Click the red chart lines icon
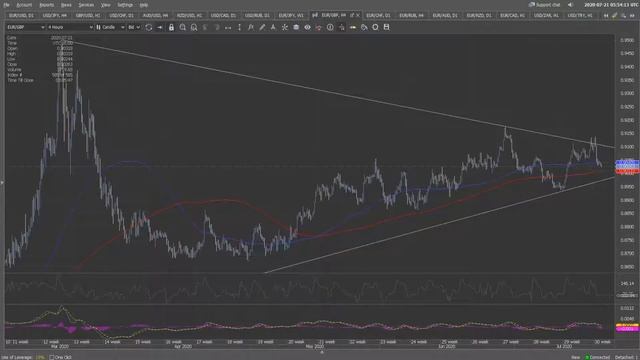The height and width of the screenshot is (360, 640). tap(318, 27)
